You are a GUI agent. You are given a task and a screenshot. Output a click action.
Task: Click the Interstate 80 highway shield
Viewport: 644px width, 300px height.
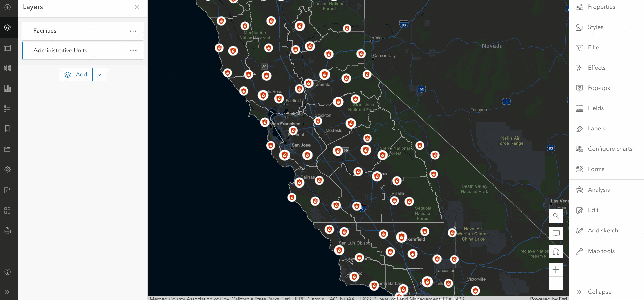click(404, 24)
